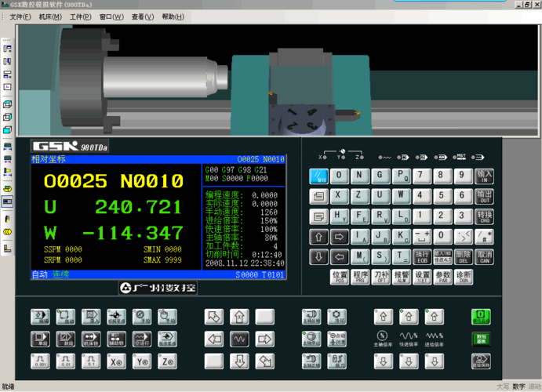Decrease 快速倍率 rapid override with down arrow
This screenshot has height=392, width=542.
[409, 361]
